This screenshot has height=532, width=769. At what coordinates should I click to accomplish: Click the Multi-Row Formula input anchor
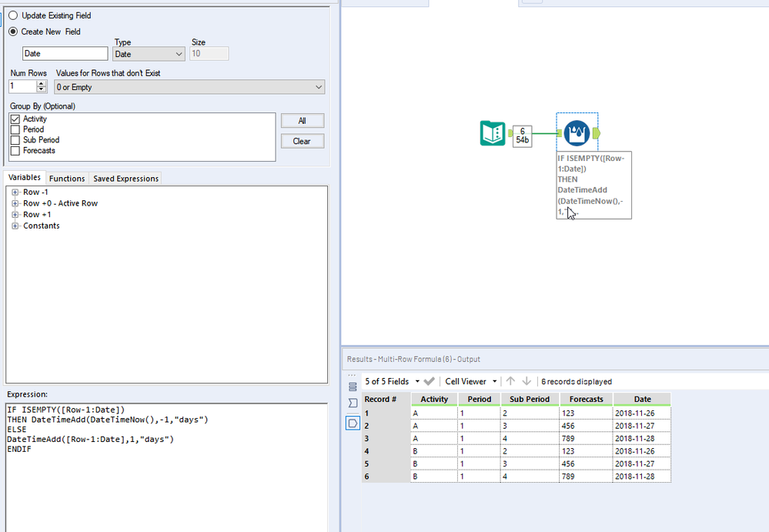click(560, 133)
